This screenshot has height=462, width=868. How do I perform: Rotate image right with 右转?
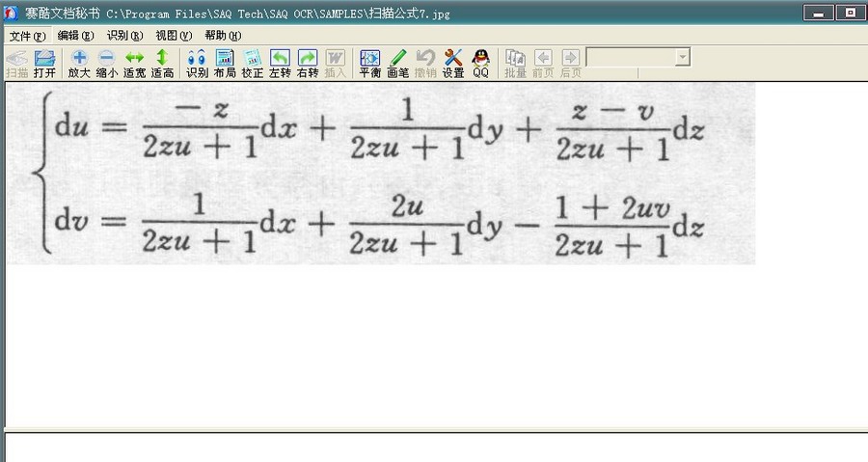point(308,64)
